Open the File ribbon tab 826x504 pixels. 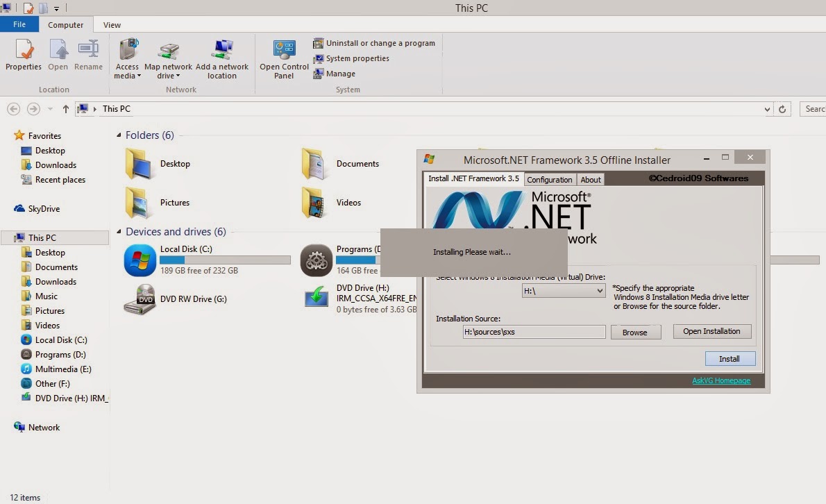click(19, 24)
